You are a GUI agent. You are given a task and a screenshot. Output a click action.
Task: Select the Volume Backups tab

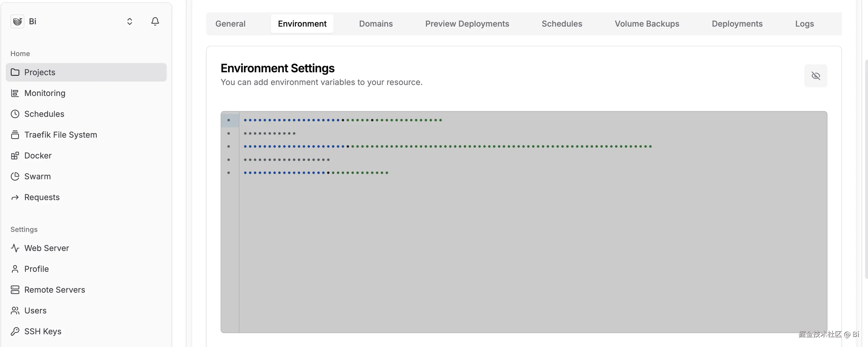tap(647, 24)
